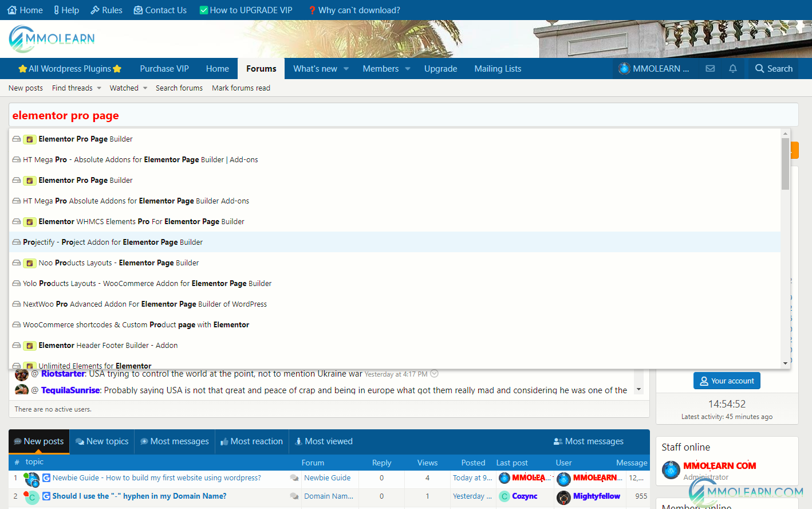The image size is (812, 509).
Task: Open the inbox envelope icon
Action: (710, 69)
